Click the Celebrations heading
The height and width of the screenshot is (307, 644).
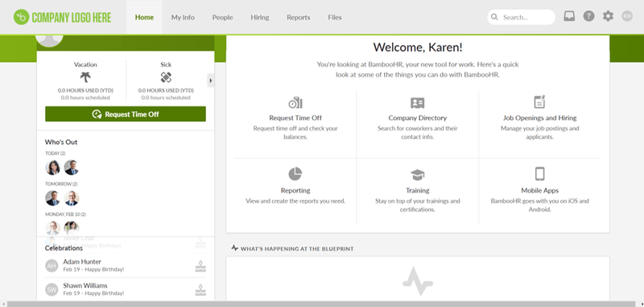pos(64,248)
